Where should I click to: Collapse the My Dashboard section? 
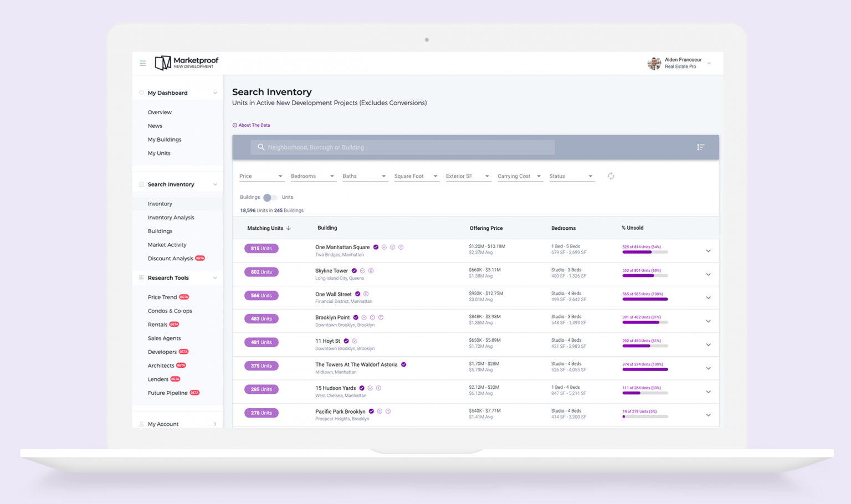point(215,93)
